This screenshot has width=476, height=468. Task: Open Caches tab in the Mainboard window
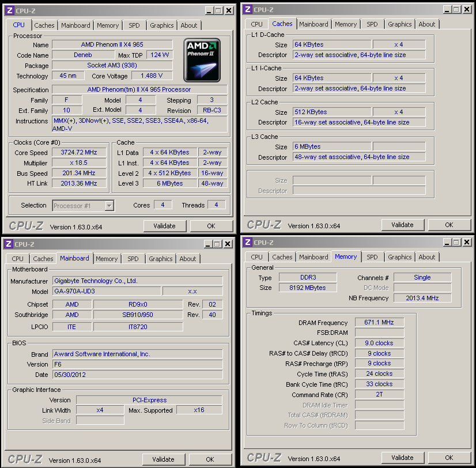43,259
